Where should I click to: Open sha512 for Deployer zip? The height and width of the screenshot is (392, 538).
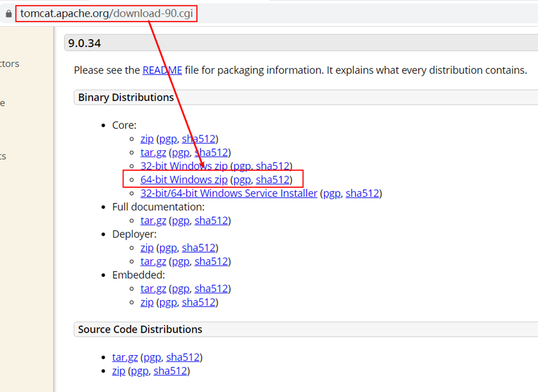point(199,248)
